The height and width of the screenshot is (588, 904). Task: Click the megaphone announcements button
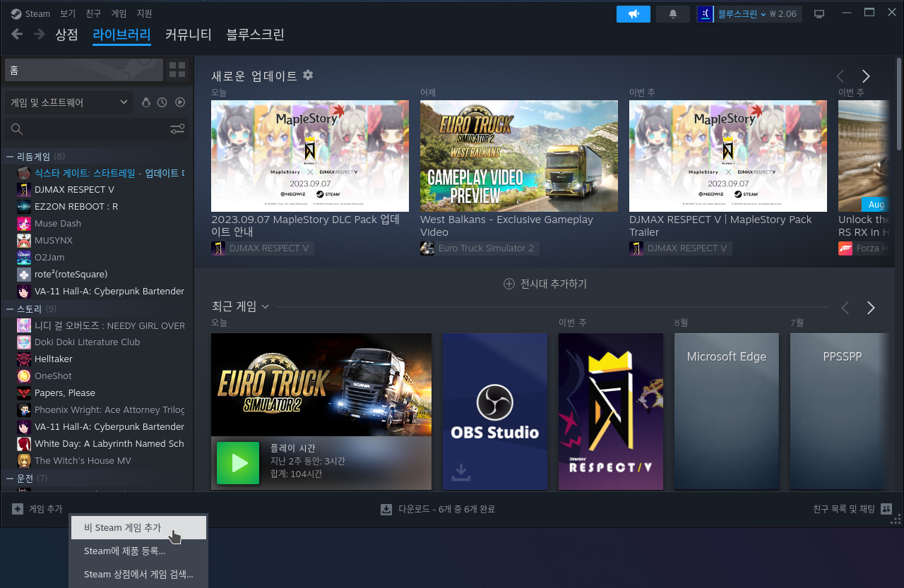634,14
